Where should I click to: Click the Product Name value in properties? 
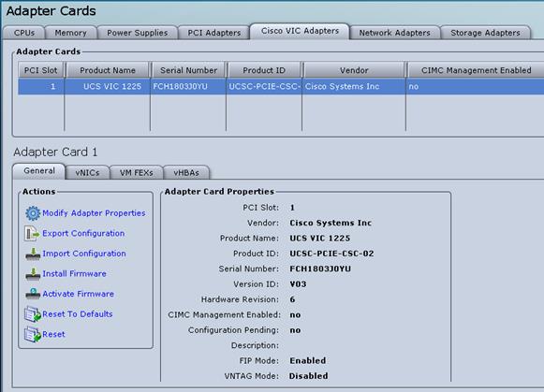tap(320, 239)
